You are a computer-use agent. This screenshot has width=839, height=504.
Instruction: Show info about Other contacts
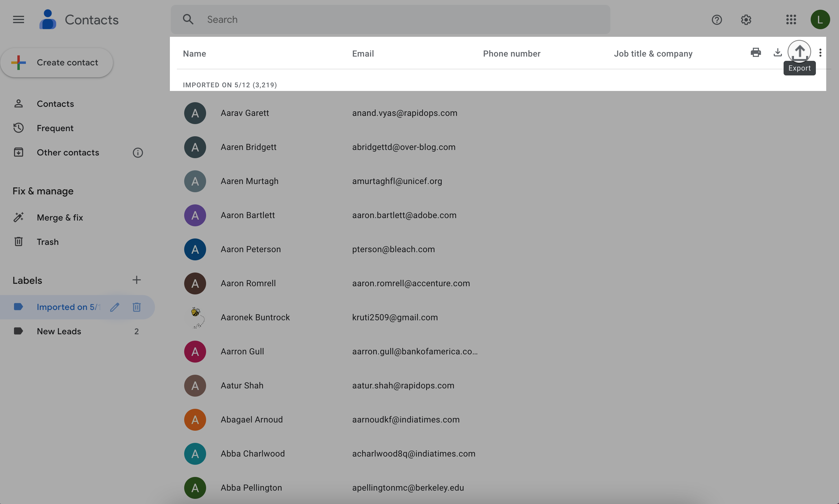tap(138, 153)
